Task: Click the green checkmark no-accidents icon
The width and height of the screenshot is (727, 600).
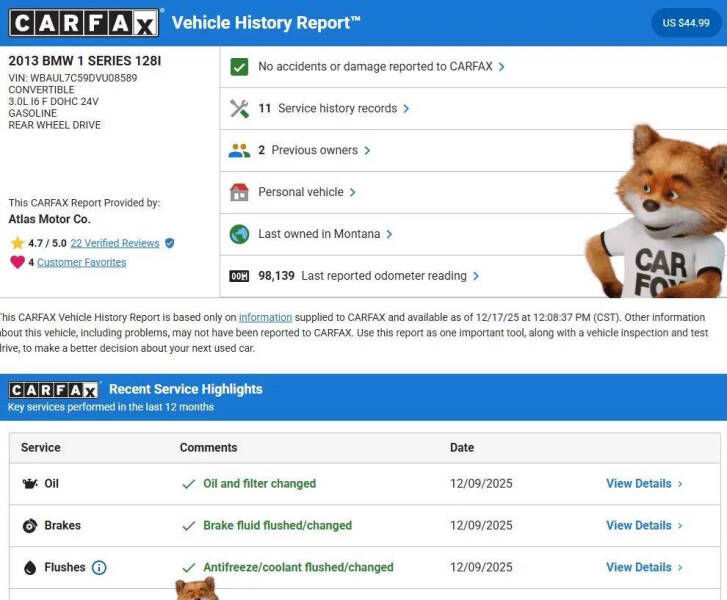Action: click(x=239, y=67)
